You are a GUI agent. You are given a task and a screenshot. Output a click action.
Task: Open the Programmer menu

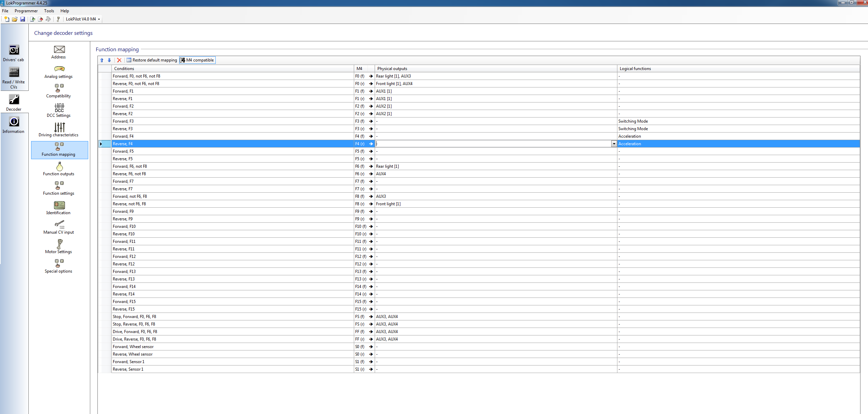click(x=26, y=11)
